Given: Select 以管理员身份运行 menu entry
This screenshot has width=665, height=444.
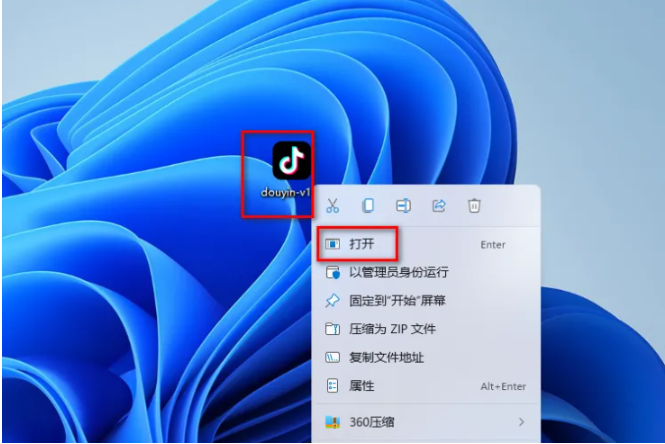Looking at the screenshot, I should [426, 272].
